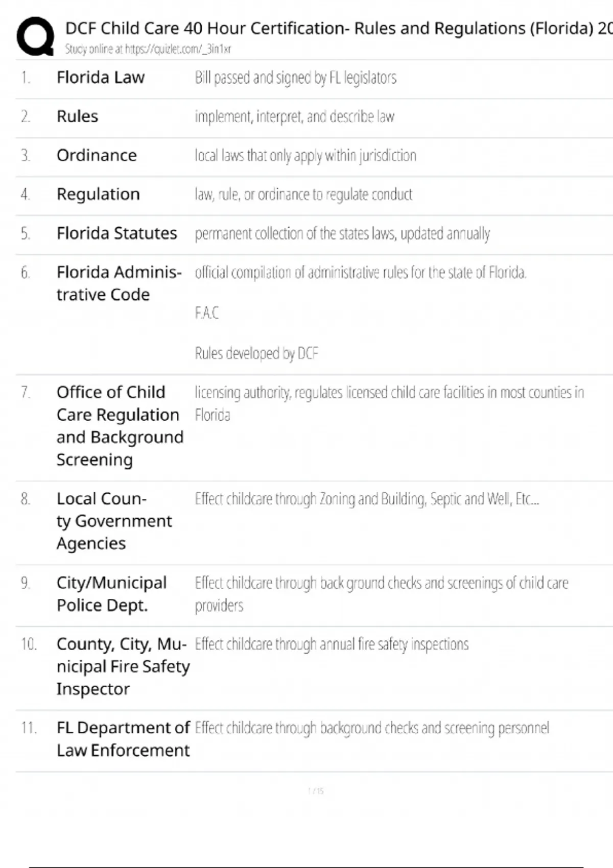Click the annual fire safety inspections definition
Viewport: 613px width, 868px height.
[332, 644]
